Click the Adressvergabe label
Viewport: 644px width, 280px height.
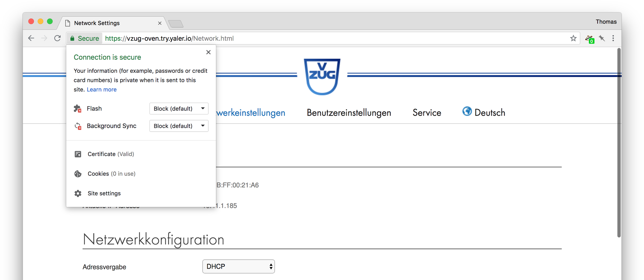click(x=104, y=267)
